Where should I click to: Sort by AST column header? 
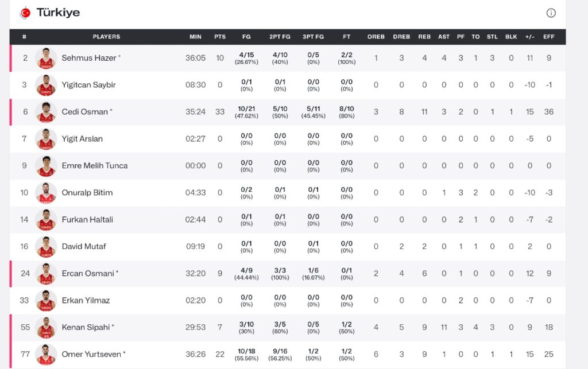444,37
